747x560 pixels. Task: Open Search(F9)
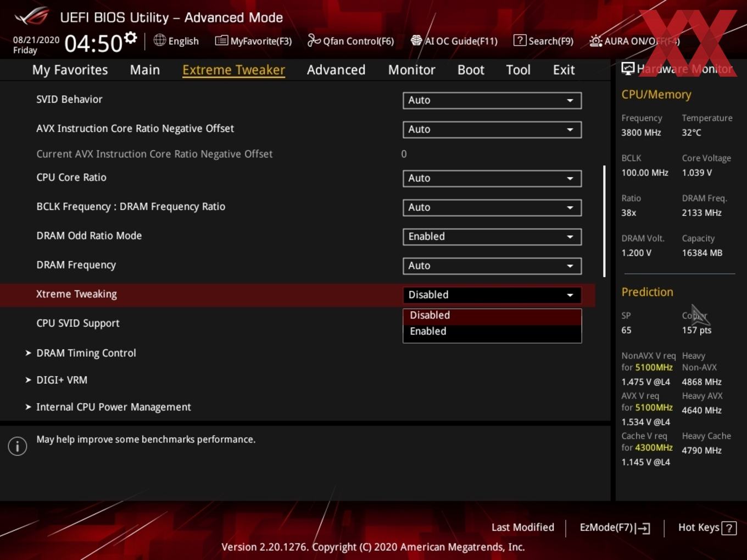(543, 41)
